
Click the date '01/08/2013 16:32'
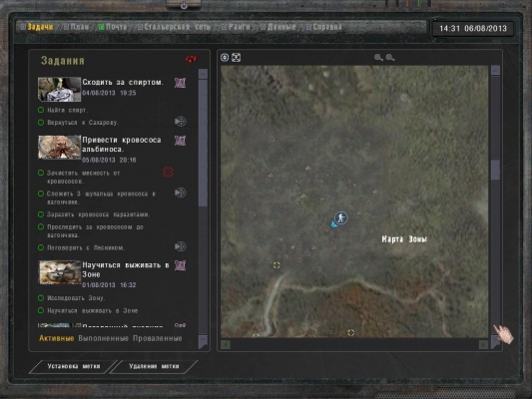[109, 285]
